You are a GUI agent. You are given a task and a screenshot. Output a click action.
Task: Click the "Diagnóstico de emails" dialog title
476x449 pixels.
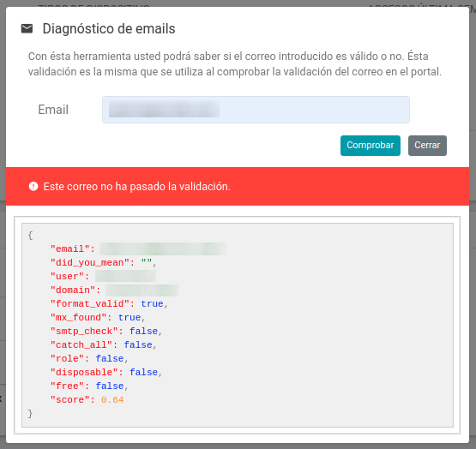109,29
